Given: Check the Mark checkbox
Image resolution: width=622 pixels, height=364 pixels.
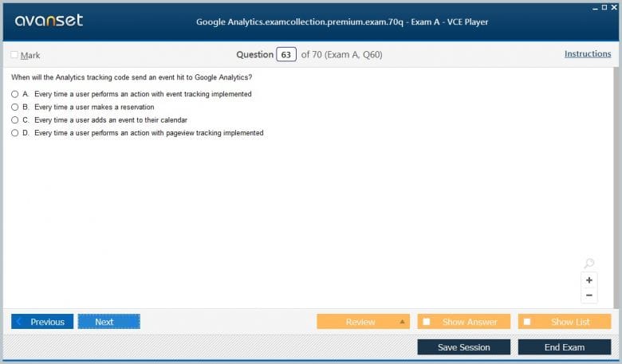Looking at the screenshot, I should pos(14,55).
